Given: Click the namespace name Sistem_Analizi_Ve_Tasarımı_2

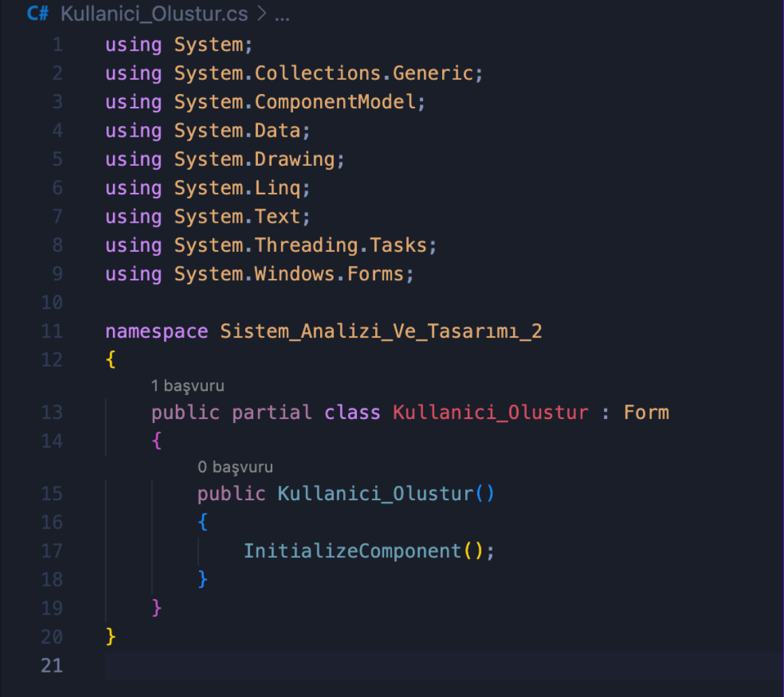Looking at the screenshot, I should tap(380, 332).
